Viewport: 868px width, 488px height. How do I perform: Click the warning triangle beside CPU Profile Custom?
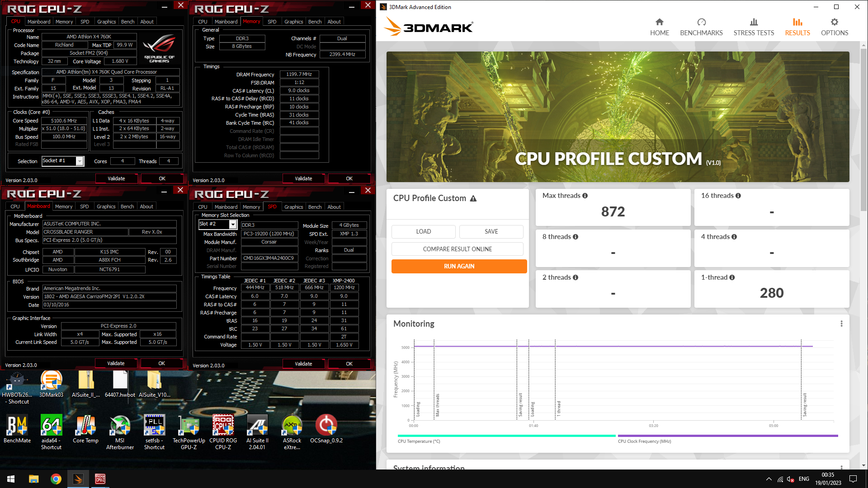473,198
